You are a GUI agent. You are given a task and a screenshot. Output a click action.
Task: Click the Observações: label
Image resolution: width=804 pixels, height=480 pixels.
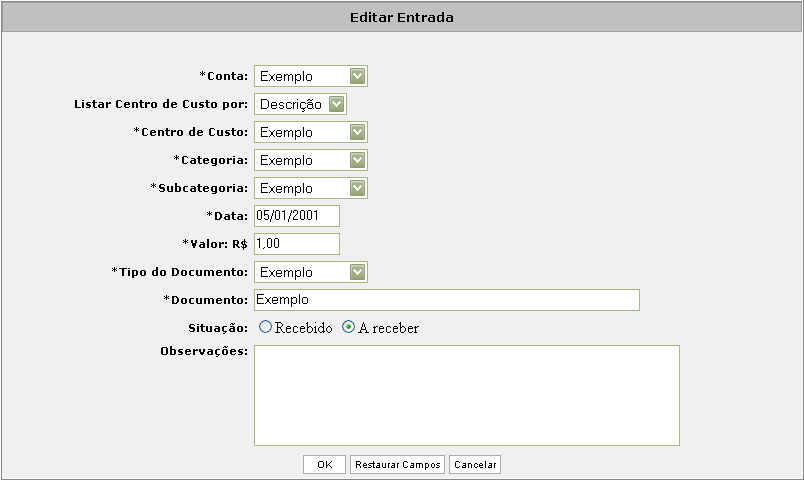(204, 351)
